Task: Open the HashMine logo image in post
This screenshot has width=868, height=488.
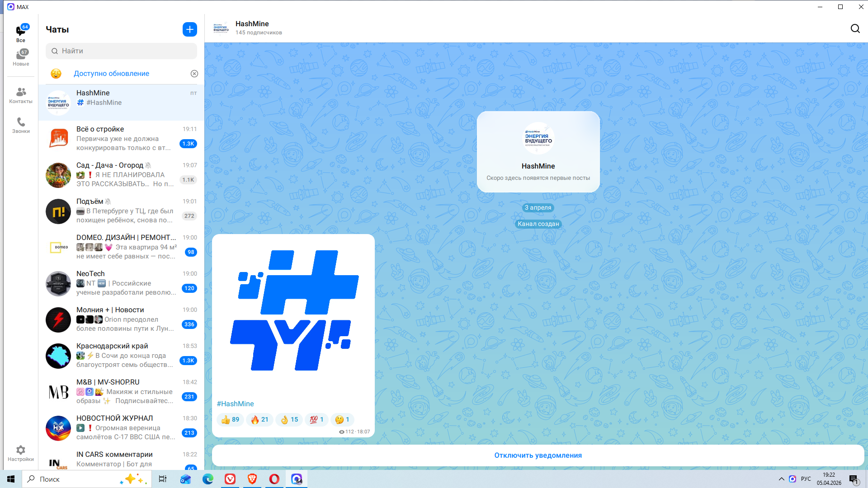Action: click(293, 311)
